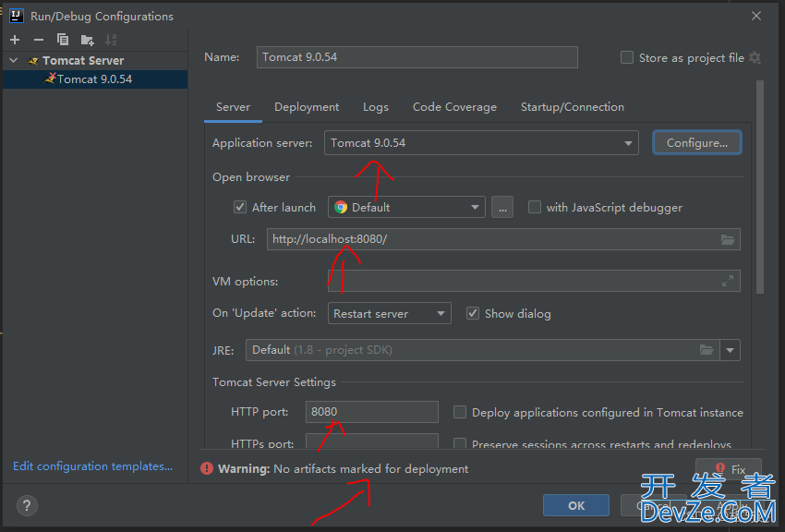Open help with the question mark icon

[27, 505]
